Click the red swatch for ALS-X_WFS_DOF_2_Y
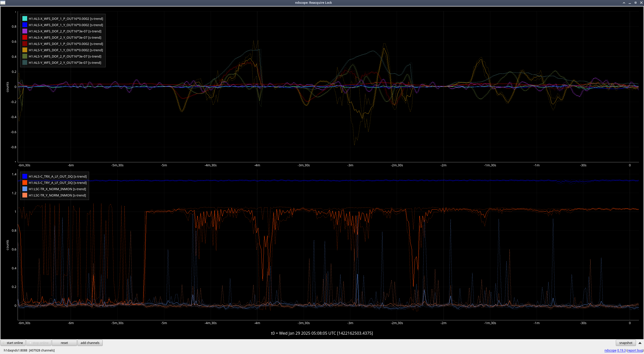This screenshot has width=644, height=354. [25, 37]
